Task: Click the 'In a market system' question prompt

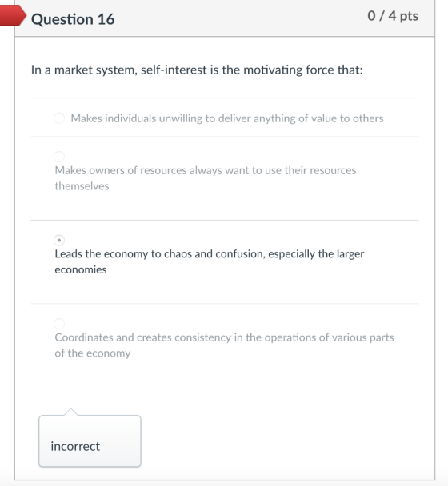Action: [x=197, y=70]
